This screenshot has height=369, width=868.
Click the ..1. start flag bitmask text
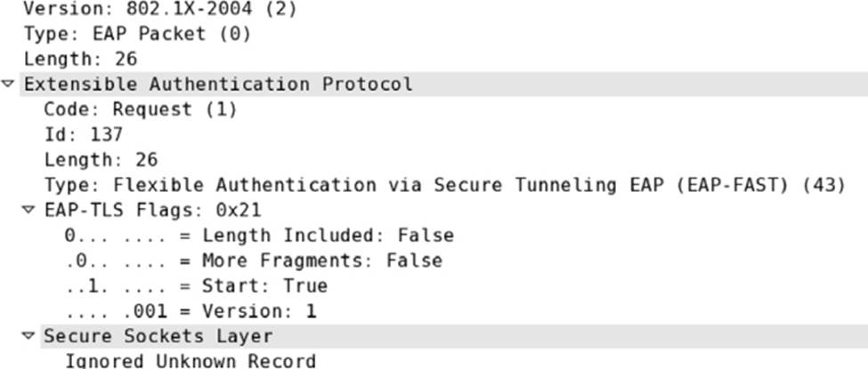click(87, 285)
